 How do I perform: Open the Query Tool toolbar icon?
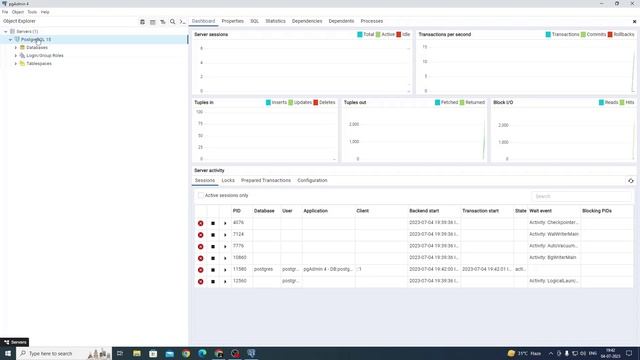coord(142,22)
